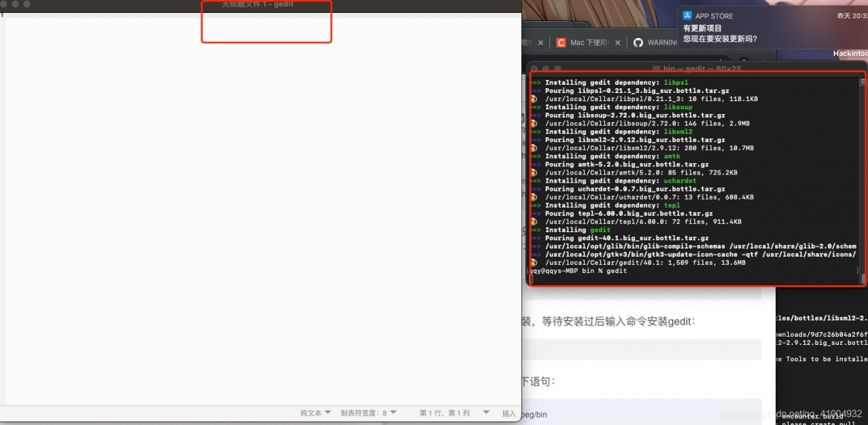Open the 制表符宽度: 8 tab width dropdown
Viewport: 868px width, 425px height.
coord(368,413)
